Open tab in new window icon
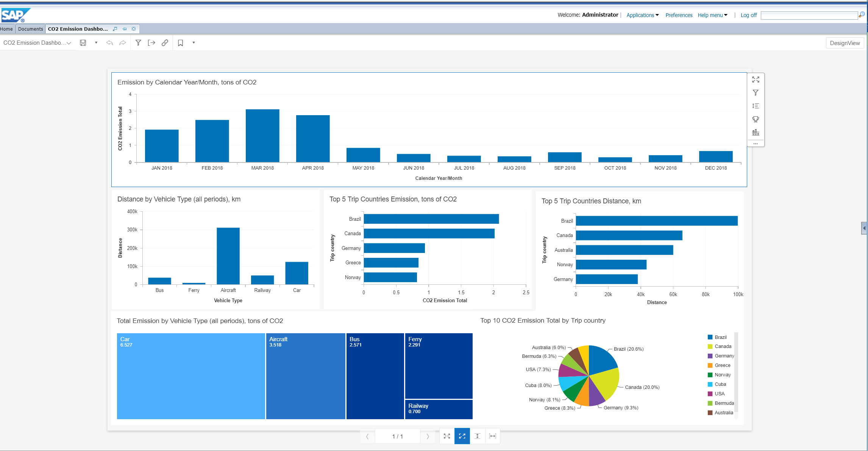This screenshot has width=868, height=451. (x=115, y=29)
